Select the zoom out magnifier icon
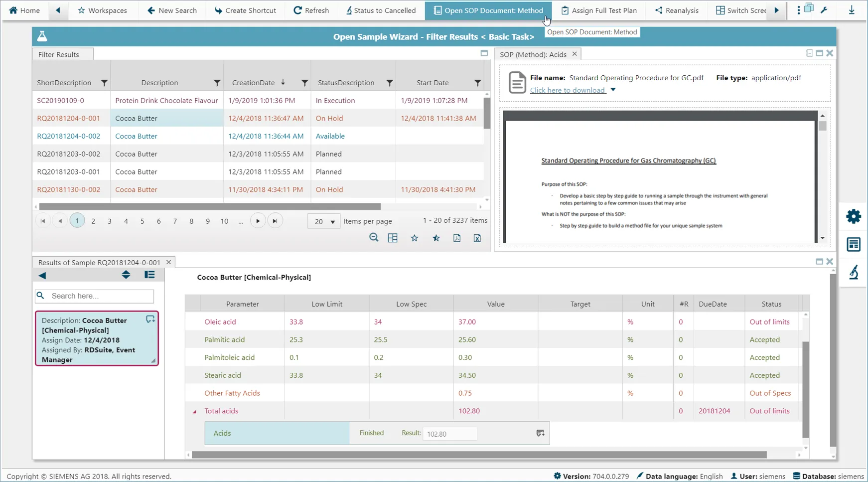 coord(374,238)
